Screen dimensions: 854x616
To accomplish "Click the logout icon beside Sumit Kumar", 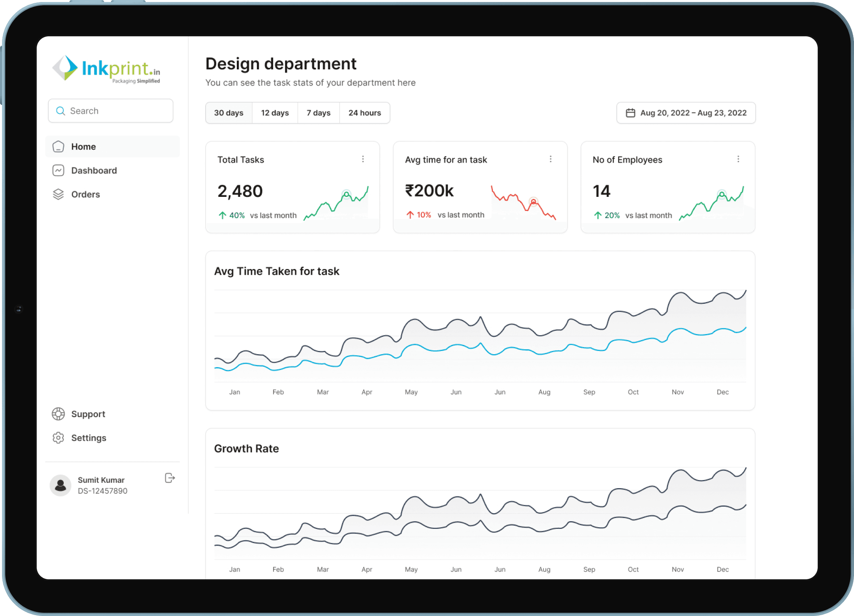I will pyautogui.click(x=170, y=478).
